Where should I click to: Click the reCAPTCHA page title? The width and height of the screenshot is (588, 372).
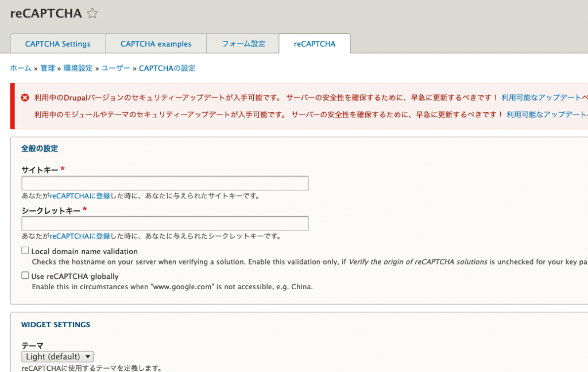(x=46, y=14)
